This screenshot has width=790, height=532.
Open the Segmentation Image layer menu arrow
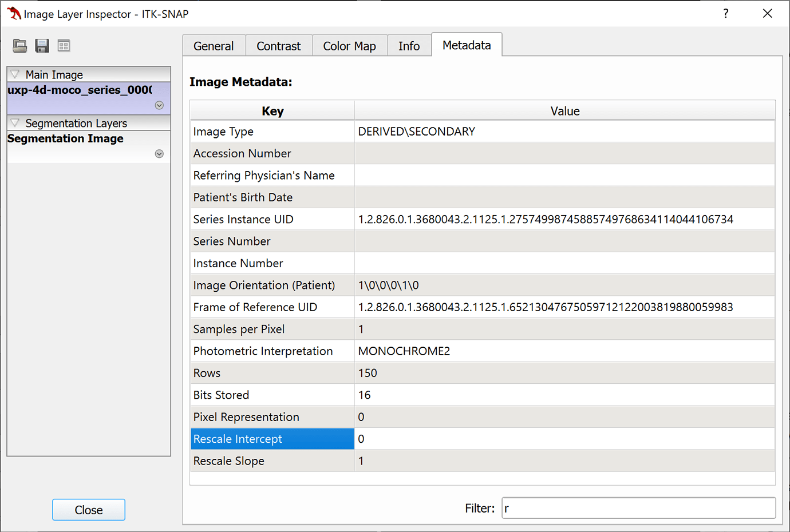[159, 154]
